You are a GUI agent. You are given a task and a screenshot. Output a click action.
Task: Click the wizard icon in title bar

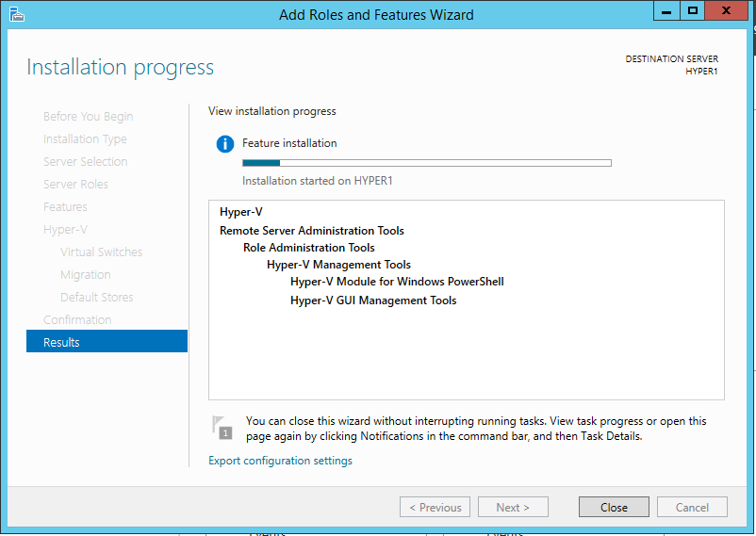pos(17,15)
